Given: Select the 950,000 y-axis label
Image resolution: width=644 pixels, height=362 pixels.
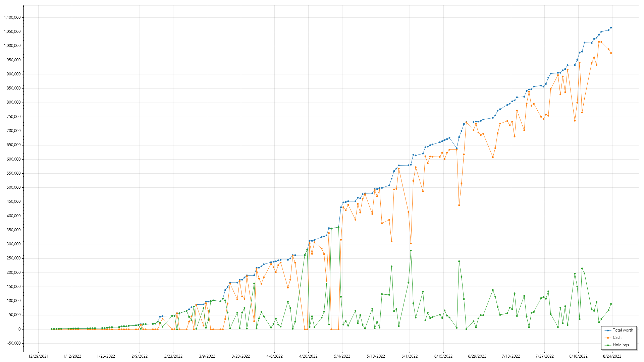Looking at the screenshot, I should [x=14, y=60].
